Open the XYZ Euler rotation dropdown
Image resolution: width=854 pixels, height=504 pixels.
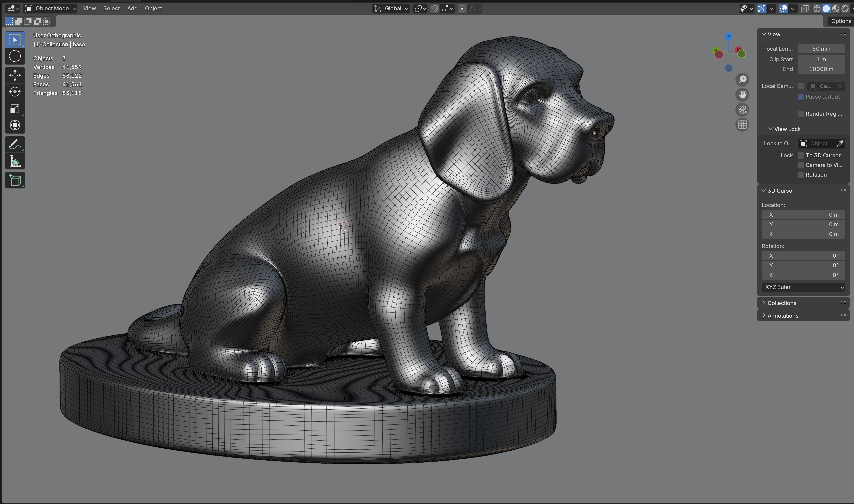803,287
